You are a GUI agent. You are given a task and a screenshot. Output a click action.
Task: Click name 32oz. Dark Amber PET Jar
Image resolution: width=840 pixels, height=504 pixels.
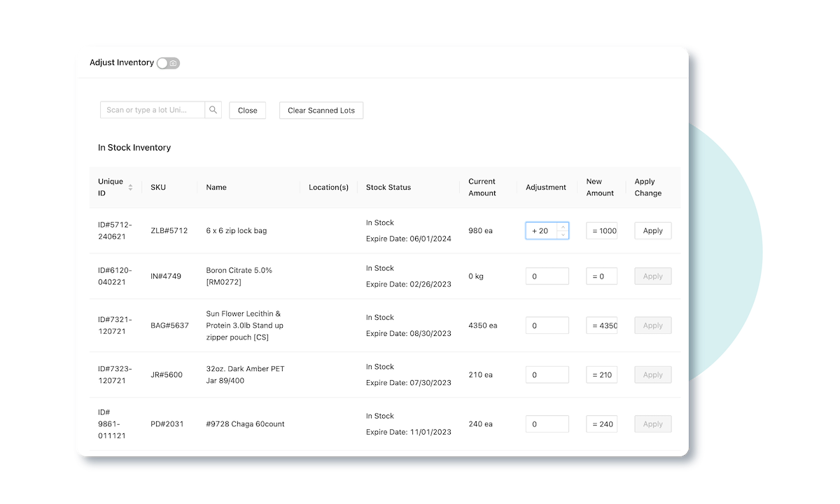(x=246, y=375)
